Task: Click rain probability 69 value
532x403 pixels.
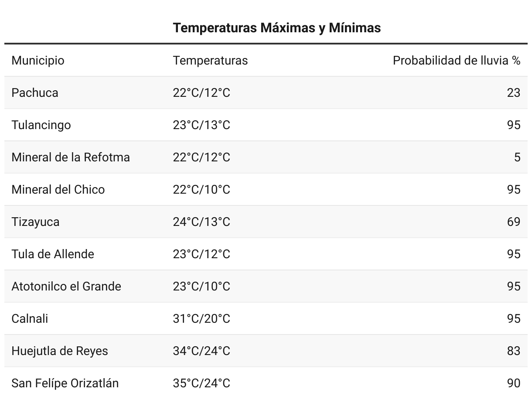Action: pyautogui.click(x=514, y=222)
